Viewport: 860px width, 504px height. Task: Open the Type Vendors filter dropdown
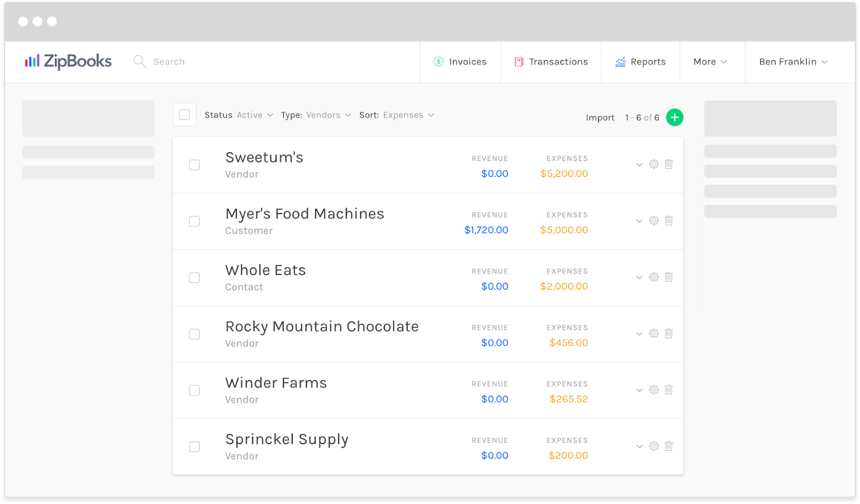[316, 115]
